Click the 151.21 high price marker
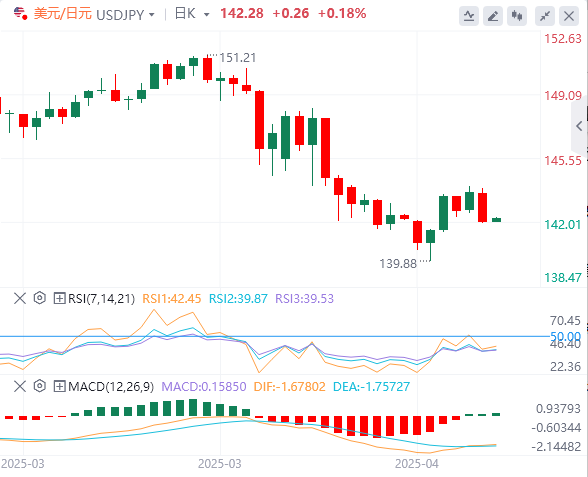 point(237,58)
